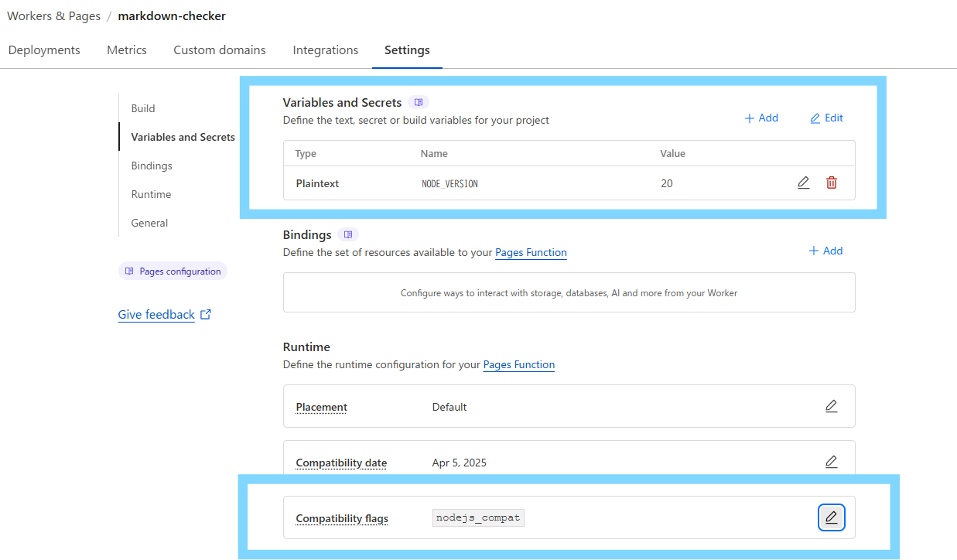Click the external link icon beside Give feedback
The height and width of the screenshot is (560, 957).
(x=204, y=313)
